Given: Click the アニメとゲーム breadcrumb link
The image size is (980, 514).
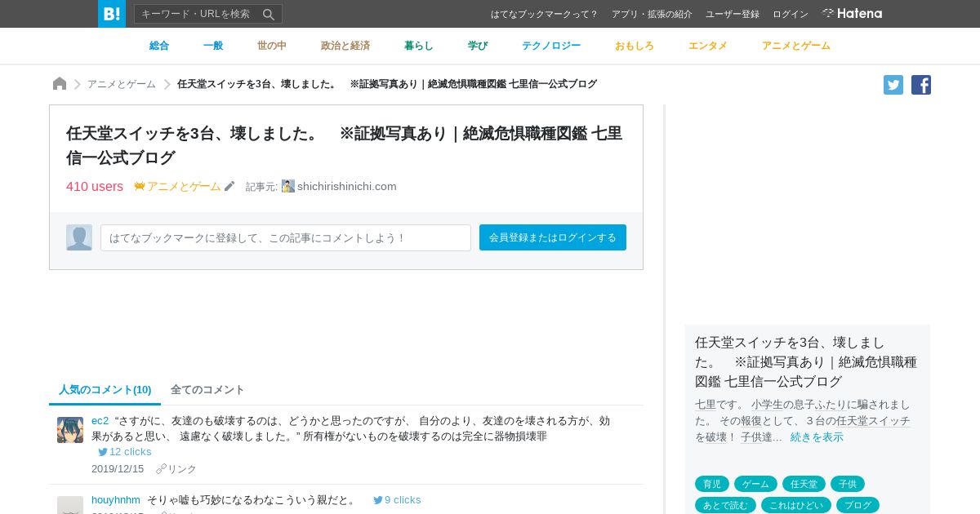Looking at the screenshot, I should 122,84.
